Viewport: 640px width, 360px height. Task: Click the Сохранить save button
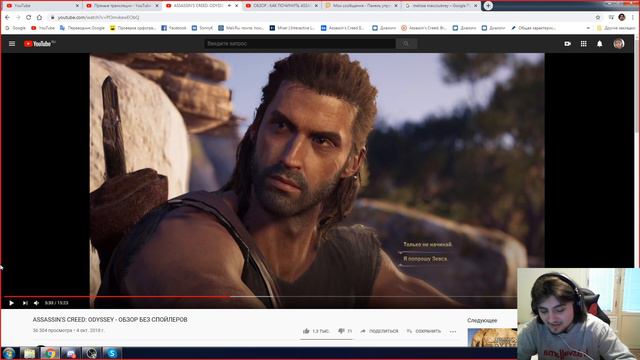pos(424,331)
